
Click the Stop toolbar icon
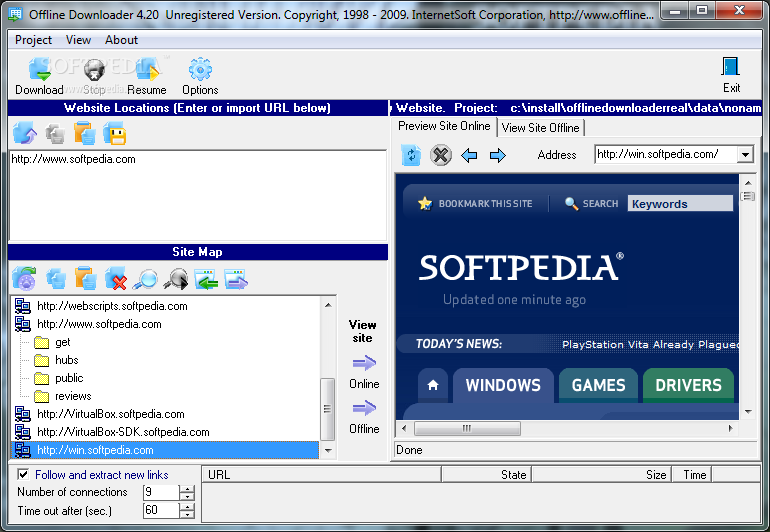[94, 70]
